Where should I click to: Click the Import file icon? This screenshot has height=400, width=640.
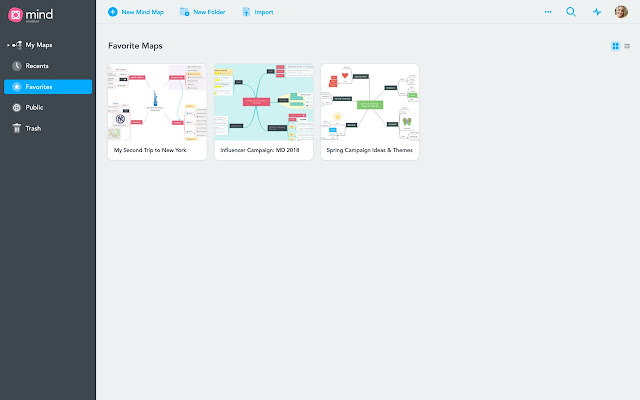coord(246,12)
